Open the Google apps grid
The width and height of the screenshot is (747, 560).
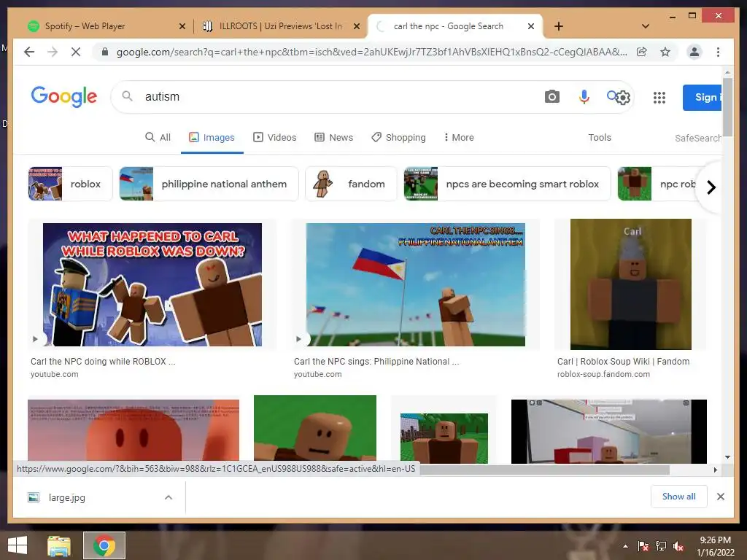tap(659, 98)
